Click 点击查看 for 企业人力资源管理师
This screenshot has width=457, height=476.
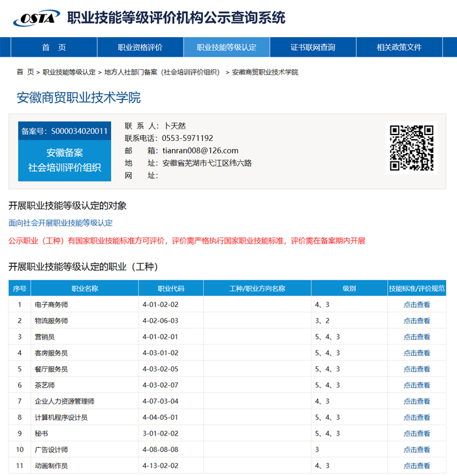[x=417, y=401]
